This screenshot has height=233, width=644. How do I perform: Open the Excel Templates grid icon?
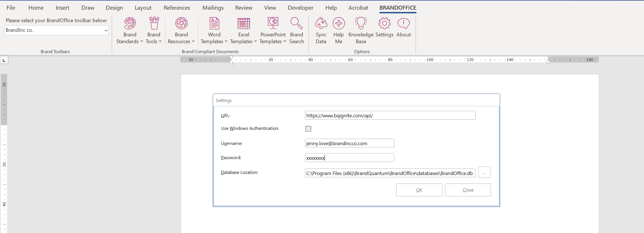point(243,24)
